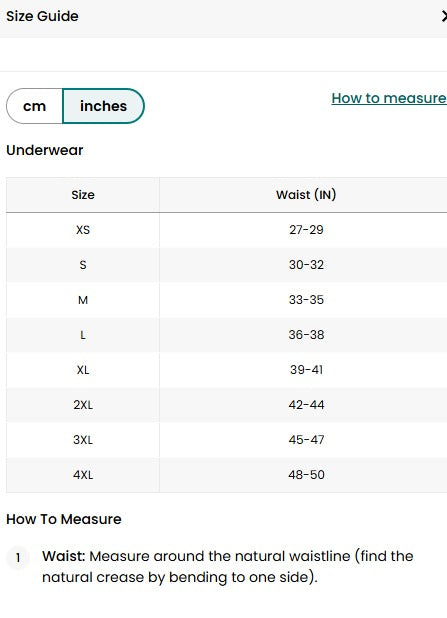Image resolution: width=447 pixels, height=618 pixels.
Task: Click the 48-50 waist value
Action: (x=306, y=475)
